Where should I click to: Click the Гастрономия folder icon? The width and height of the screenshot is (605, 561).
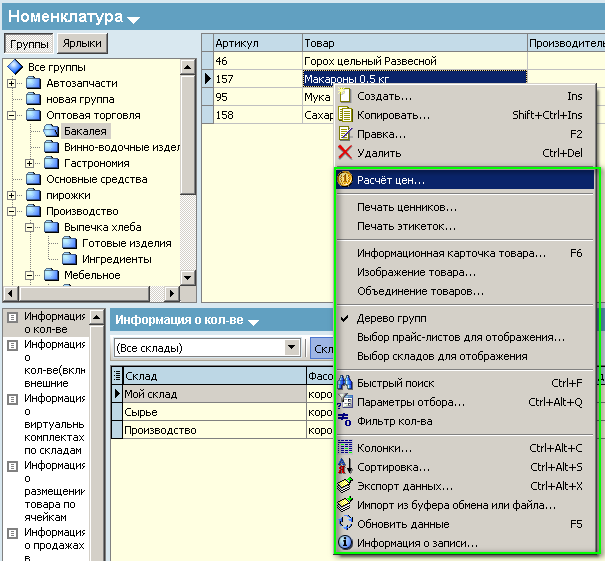51,163
